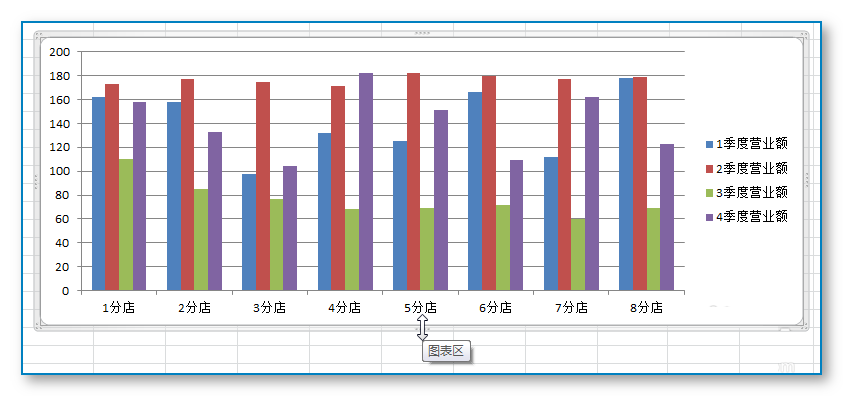This screenshot has height=396, width=843.
Task: Select the purple 4季度 bar of 8分店
Action: point(667,217)
